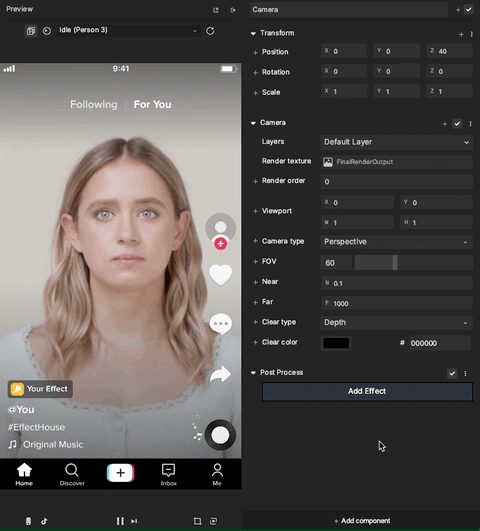The width and height of the screenshot is (480, 531).
Task: Click the Add Effect button
Action: pyautogui.click(x=367, y=391)
